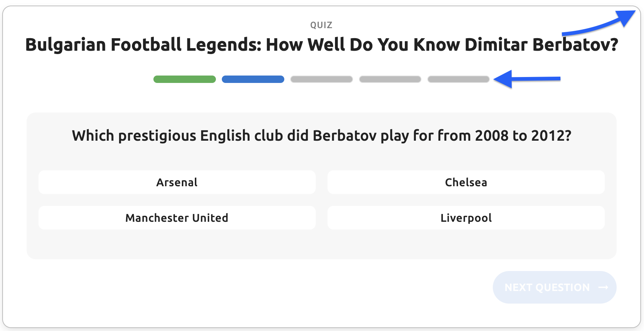Click the fourth gray progress segment
644x331 pixels.
pyautogui.click(x=390, y=79)
